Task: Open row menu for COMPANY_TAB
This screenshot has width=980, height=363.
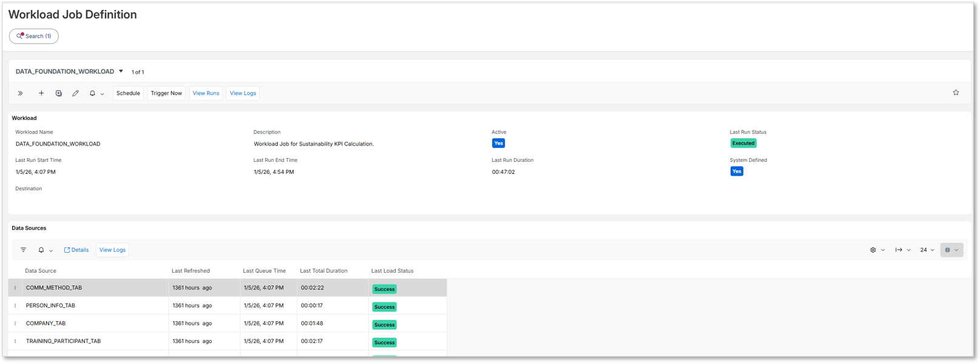Action: (x=15, y=324)
